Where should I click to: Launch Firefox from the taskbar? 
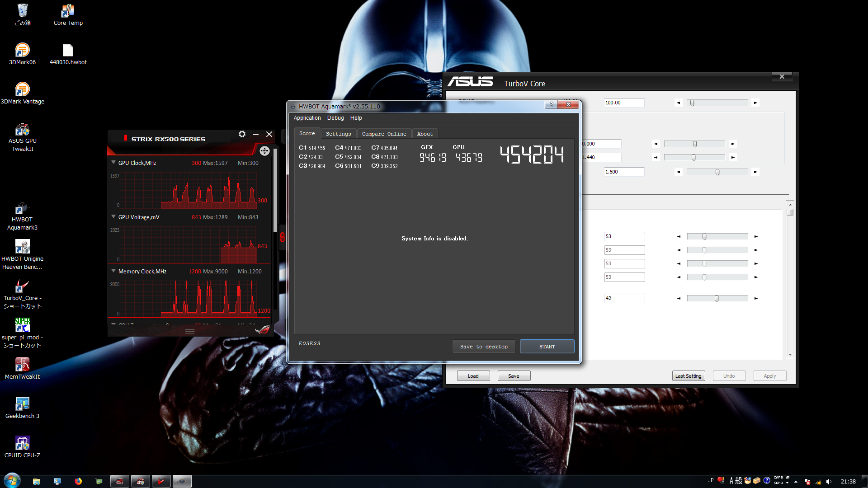coord(78,481)
